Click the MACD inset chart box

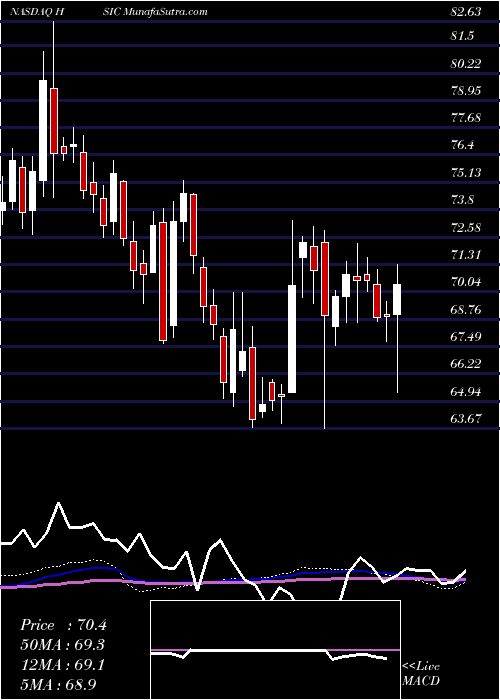coord(275,650)
